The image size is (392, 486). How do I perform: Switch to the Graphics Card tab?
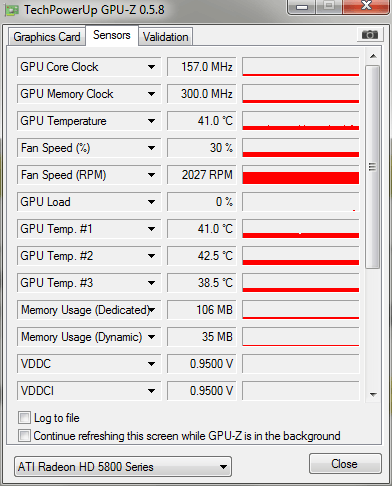pyautogui.click(x=47, y=37)
